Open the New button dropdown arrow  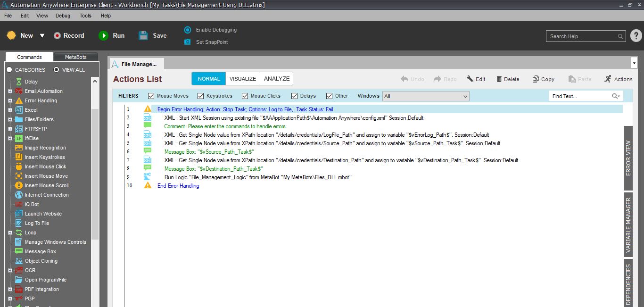[42, 36]
